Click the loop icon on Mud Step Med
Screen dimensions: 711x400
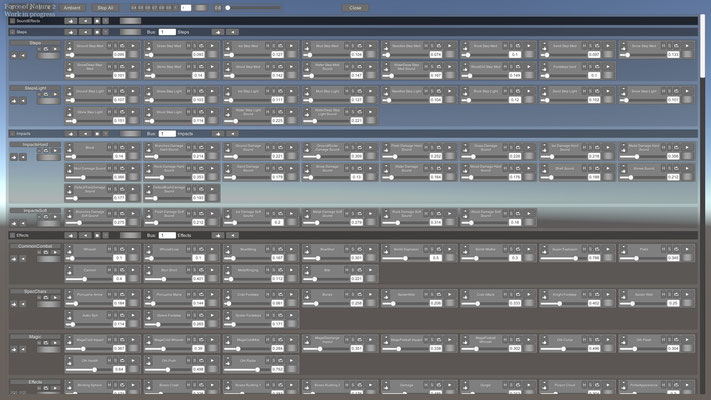point(360,46)
